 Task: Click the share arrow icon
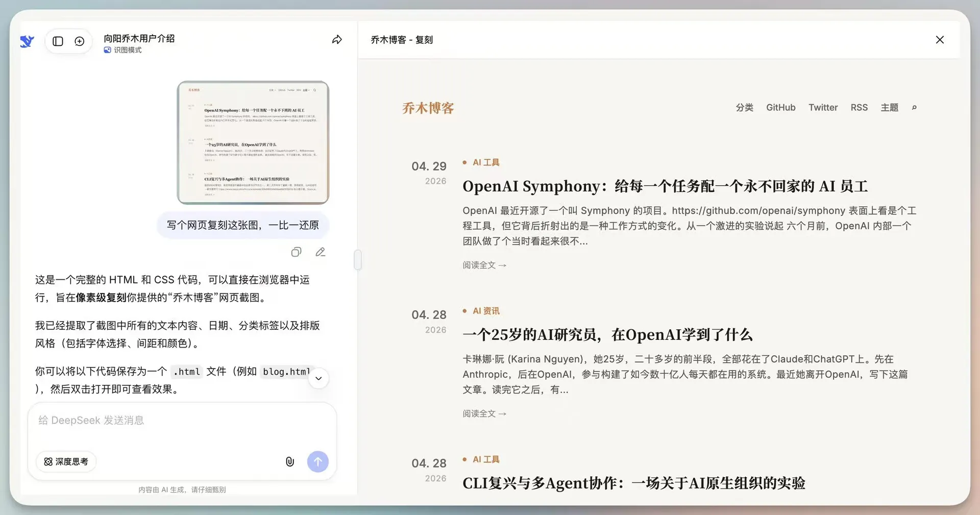pyautogui.click(x=337, y=40)
